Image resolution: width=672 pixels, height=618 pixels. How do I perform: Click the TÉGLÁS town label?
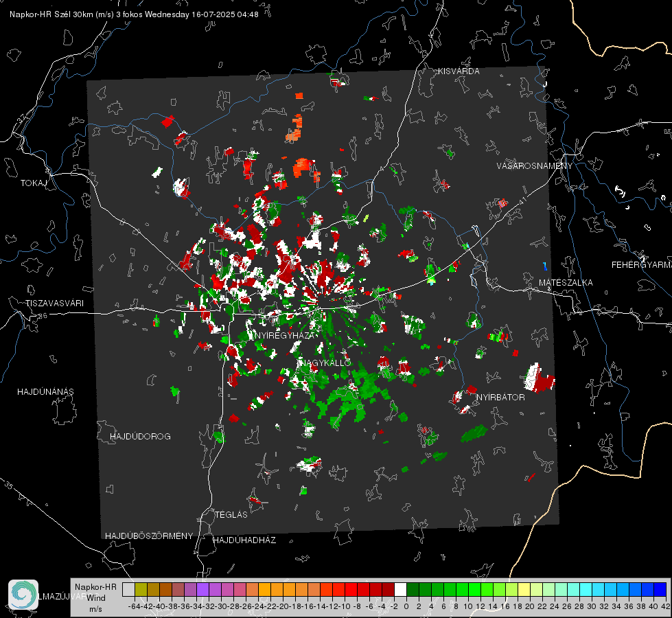click(x=231, y=514)
